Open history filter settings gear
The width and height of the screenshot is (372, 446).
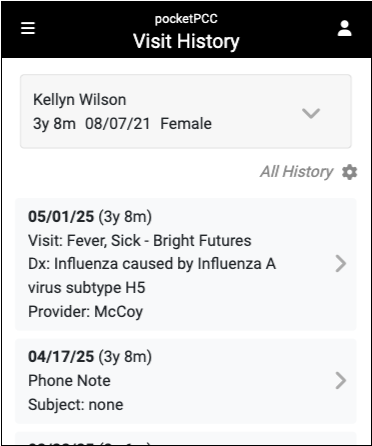tap(349, 172)
